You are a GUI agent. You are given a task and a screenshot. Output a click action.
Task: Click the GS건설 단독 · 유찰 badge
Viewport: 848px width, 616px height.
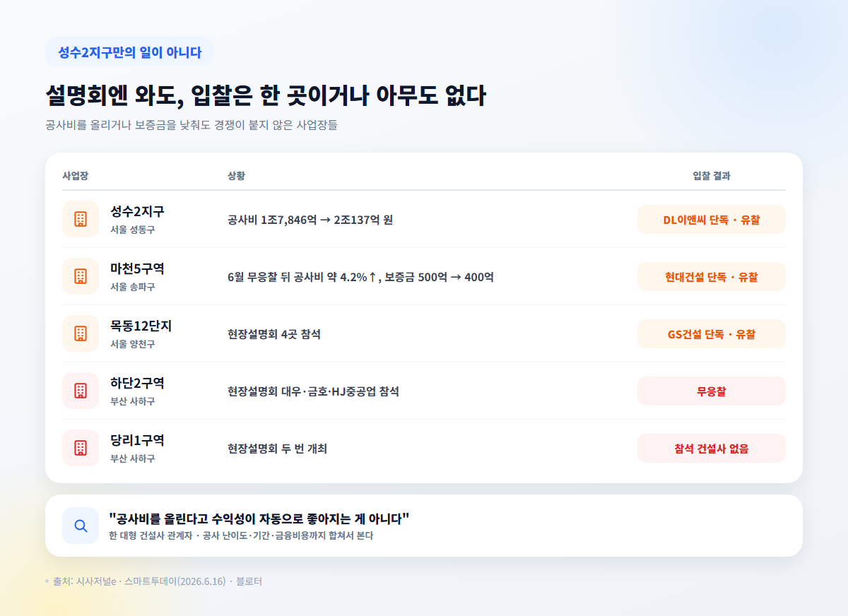[x=712, y=334]
